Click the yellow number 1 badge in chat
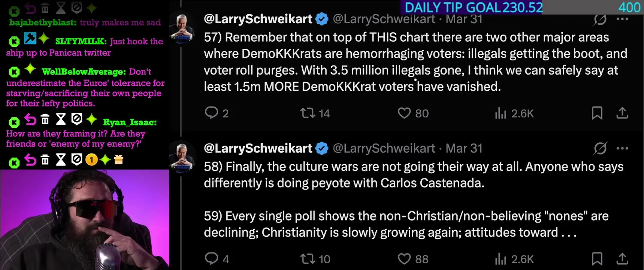Screen dimensions: 644x270 coord(91,160)
